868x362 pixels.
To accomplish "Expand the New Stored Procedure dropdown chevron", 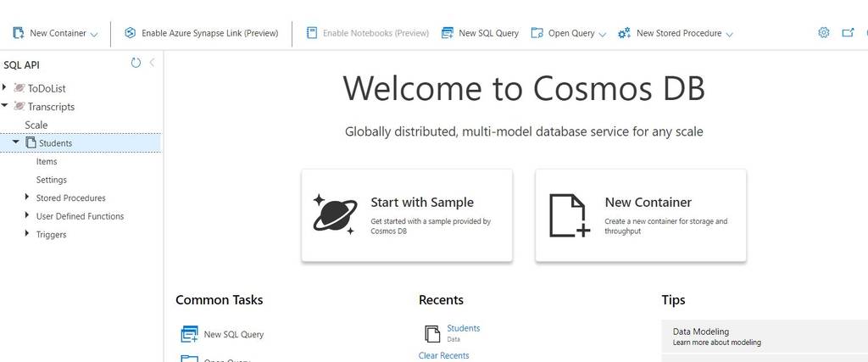I will 729,34.
